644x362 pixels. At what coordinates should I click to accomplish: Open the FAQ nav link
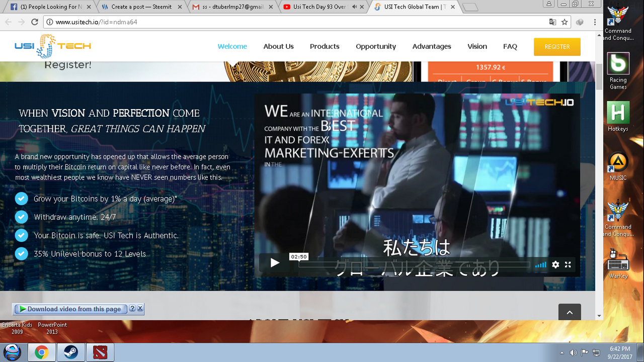(x=510, y=46)
